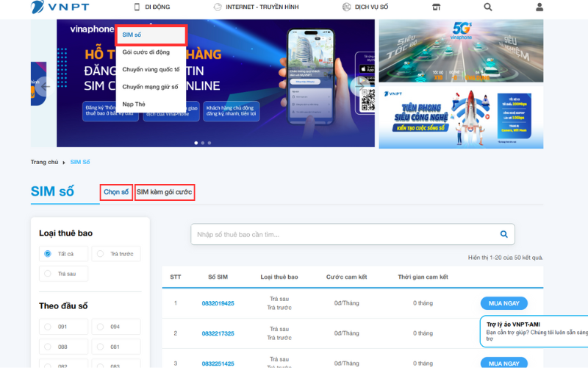Click the Theo đầu số section heading
588x368 pixels.
tap(63, 305)
